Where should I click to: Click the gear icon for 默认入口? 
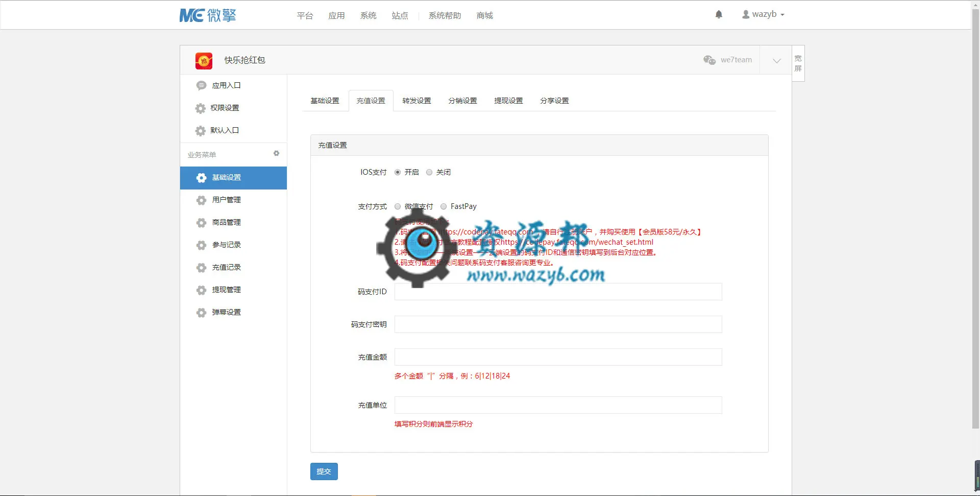pos(201,131)
